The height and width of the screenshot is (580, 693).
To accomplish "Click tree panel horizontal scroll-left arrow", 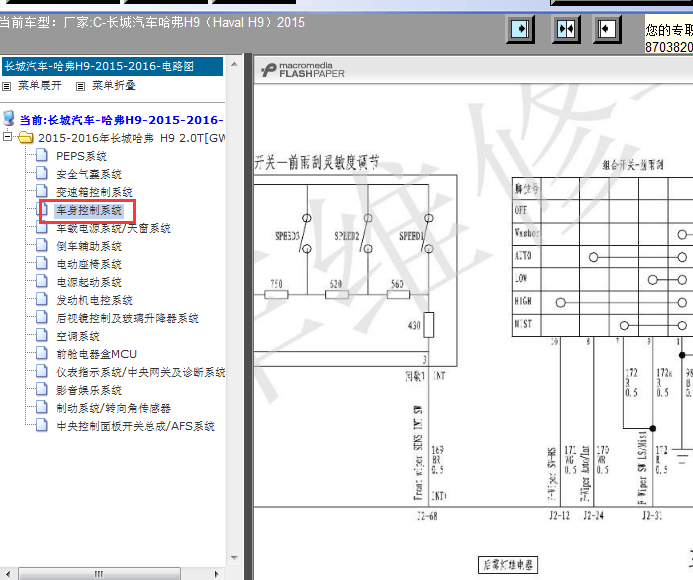I will click(8, 574).
